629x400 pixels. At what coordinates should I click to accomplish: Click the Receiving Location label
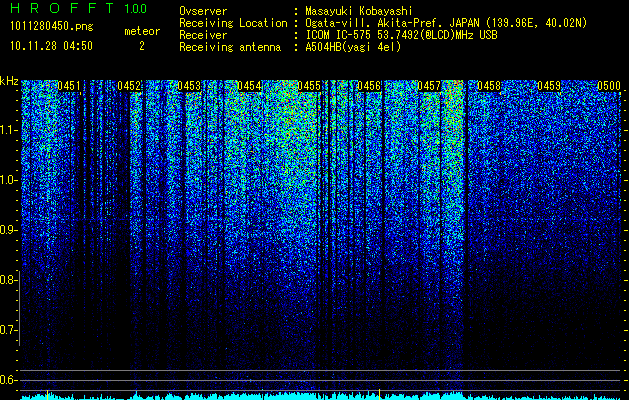(x=233, y=23)
